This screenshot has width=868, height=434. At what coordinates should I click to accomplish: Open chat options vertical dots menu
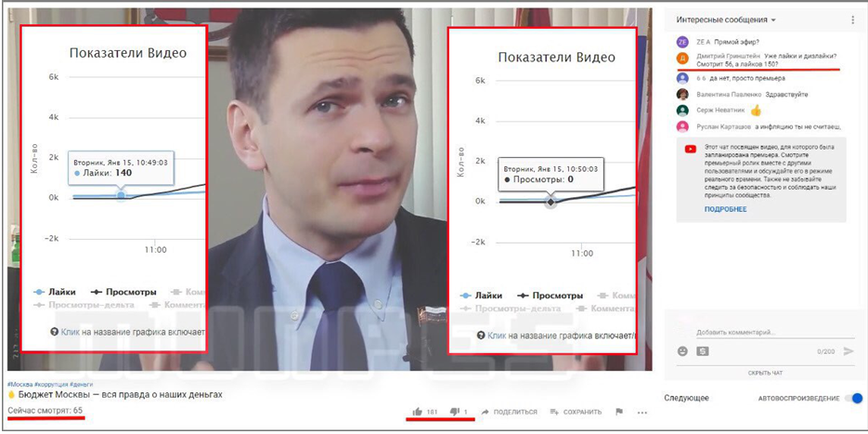coord(852,20)
